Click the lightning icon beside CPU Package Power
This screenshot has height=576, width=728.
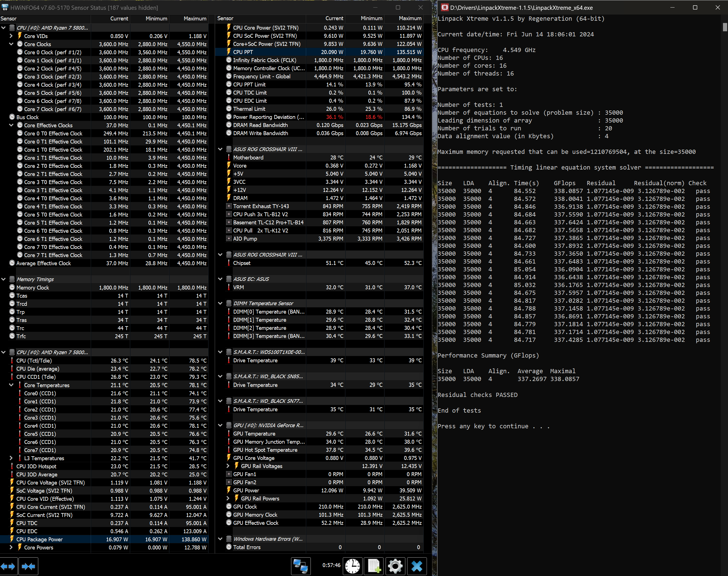pyautogui.click(x=12, y=539)
